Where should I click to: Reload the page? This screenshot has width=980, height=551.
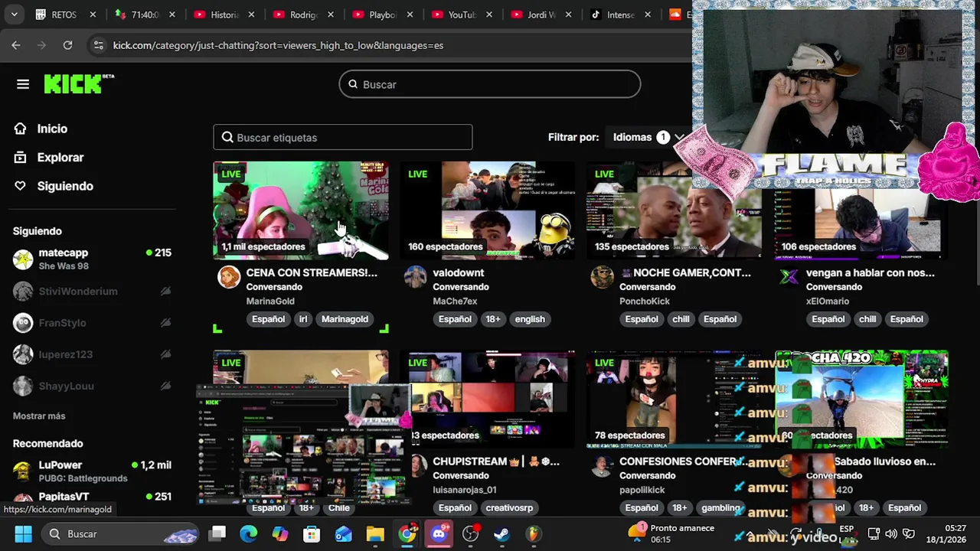coord(67,45)
